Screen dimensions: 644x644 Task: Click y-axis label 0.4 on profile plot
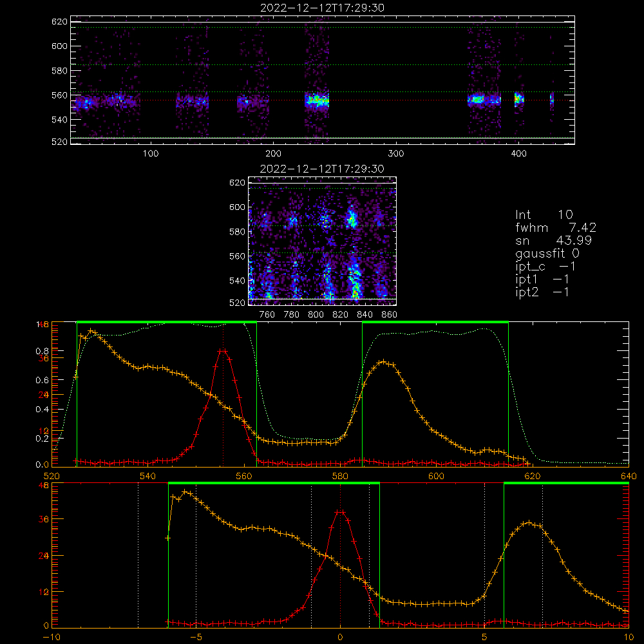42,410
